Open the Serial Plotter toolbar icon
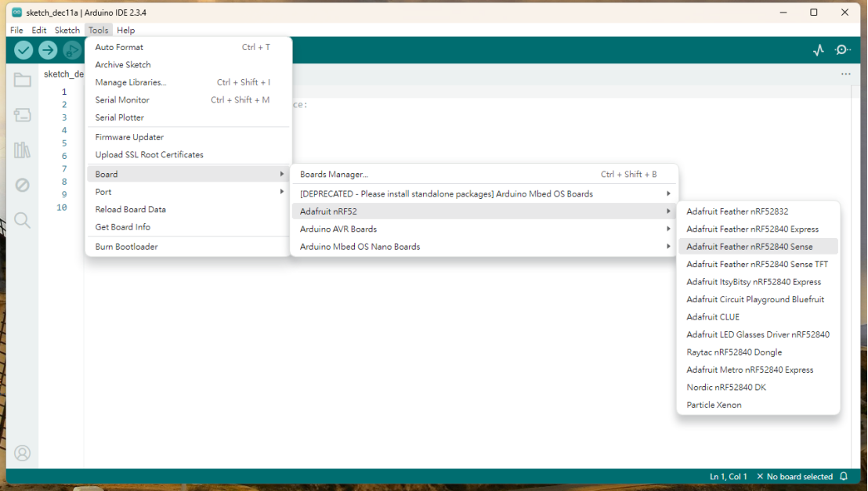The height and width of the screenshot is (491, 868). (818, 50)
